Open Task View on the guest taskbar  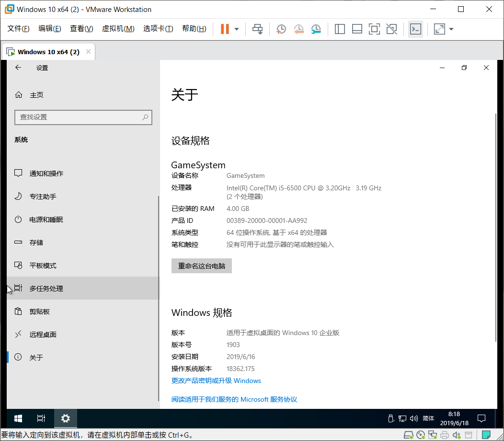pyautogui.click(x=41, y=418)
